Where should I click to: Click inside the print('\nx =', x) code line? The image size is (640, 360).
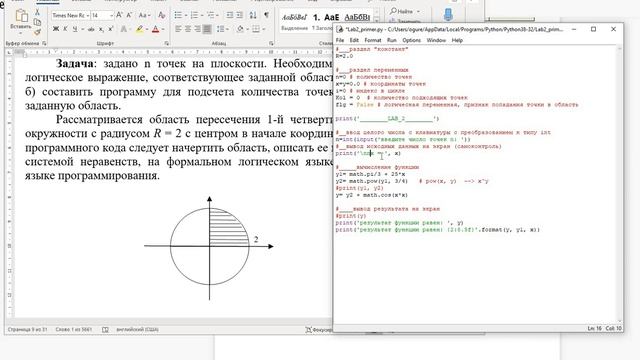(x=368, y=153)
